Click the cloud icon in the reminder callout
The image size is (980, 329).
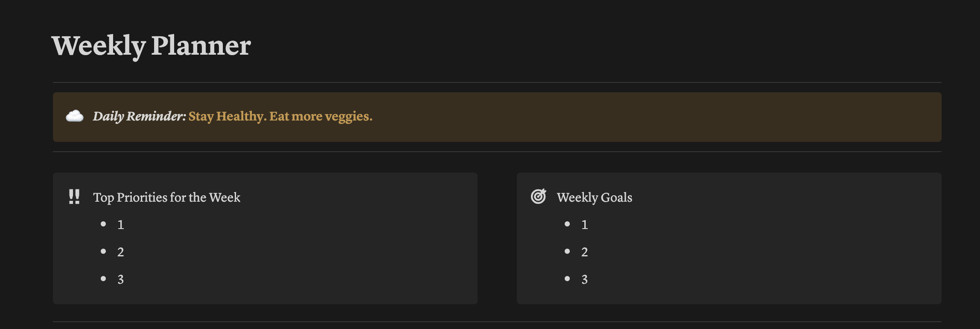click(75, 116)
